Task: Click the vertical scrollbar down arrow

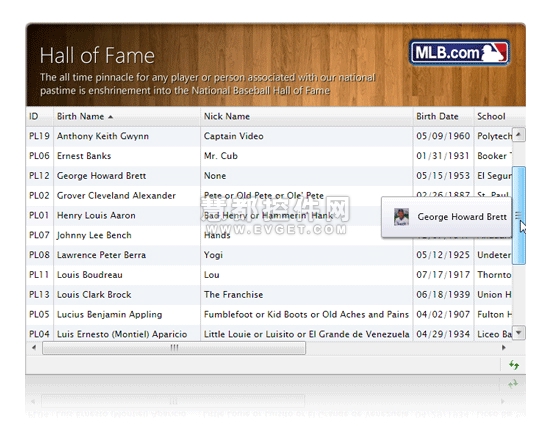Action: click(x=519, y=332)
